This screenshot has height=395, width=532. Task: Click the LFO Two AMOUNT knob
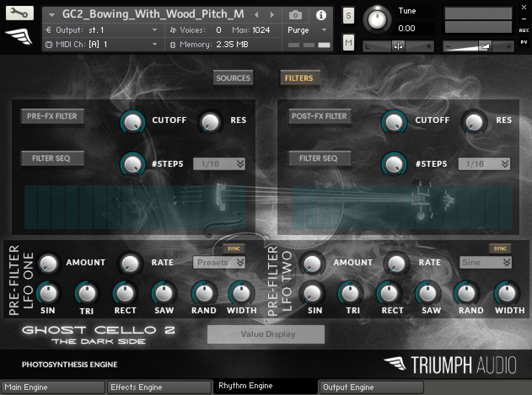pyautogui.click(x=312, y=264)
